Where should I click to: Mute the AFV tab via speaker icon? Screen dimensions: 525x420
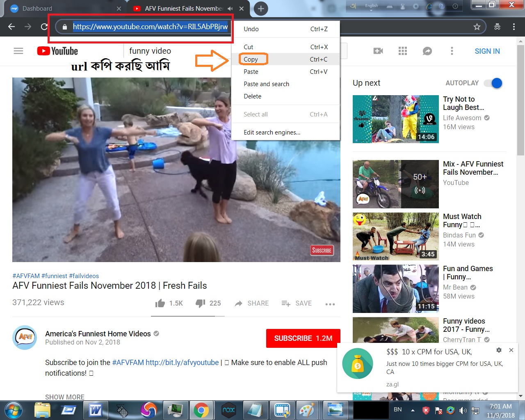point(230,9)
